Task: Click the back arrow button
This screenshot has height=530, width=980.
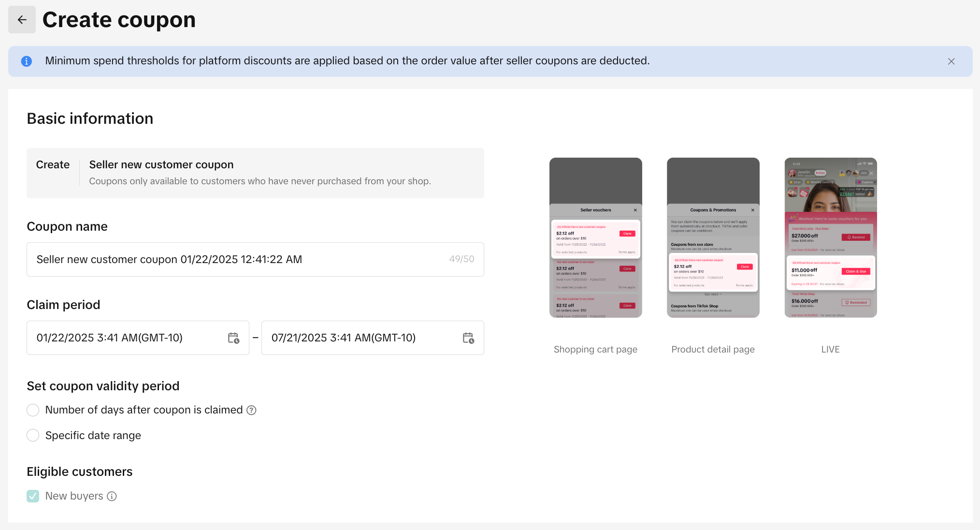Action: point(22,20)
